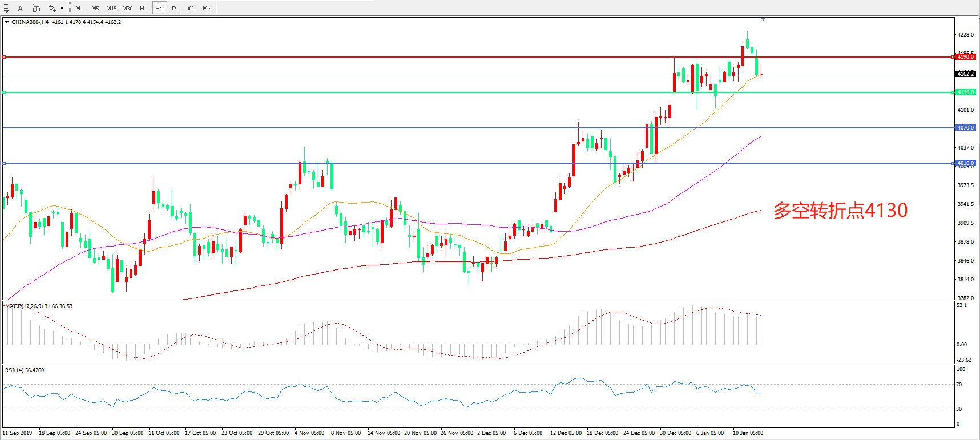
Task: Switch to M15 timeframe
Action: coord(111,8)
